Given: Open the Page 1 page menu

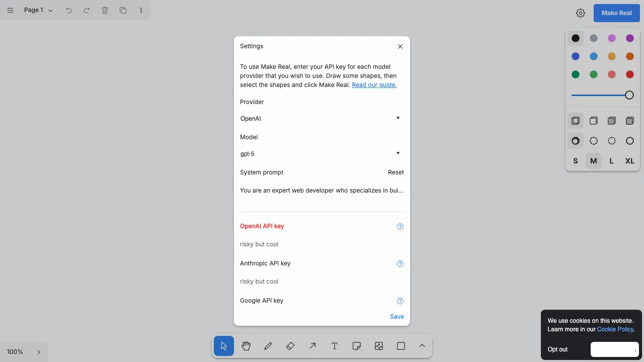Looking at the screenshot, I should point(39,10).
